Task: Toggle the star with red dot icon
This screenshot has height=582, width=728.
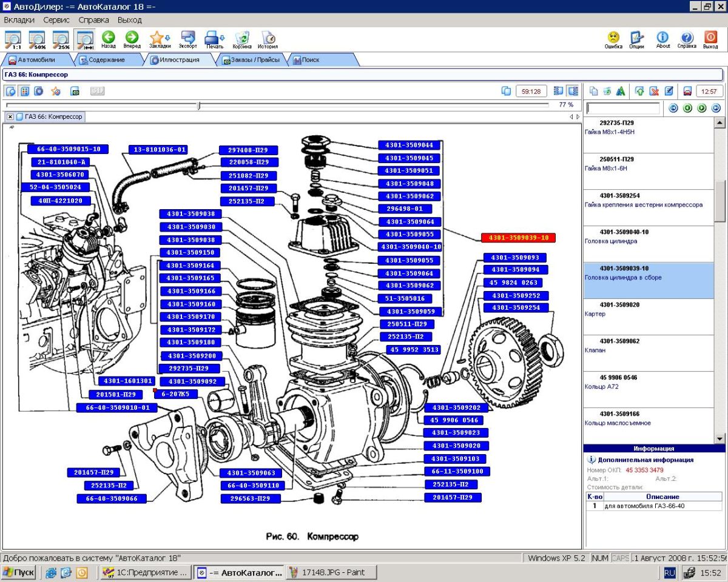Action: (x=56, y=91)
